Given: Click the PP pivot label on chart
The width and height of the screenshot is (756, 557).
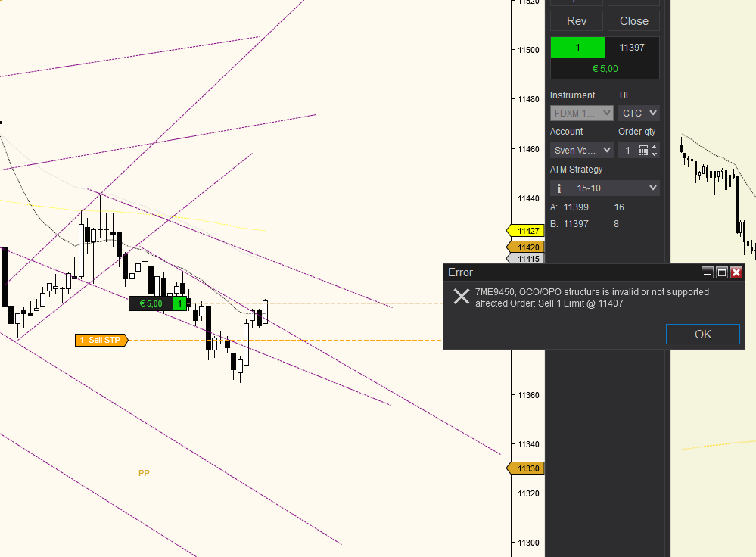Looking at the screenshot, I should pos(144,473).
